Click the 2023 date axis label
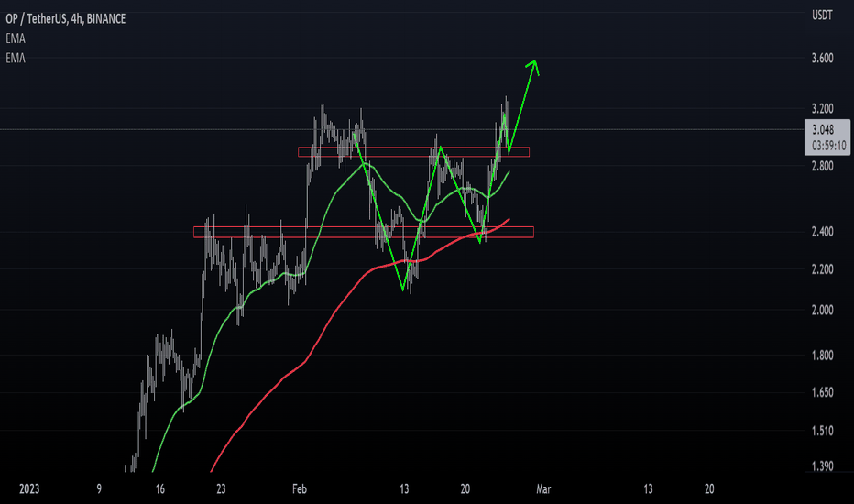 pos(29,488)
